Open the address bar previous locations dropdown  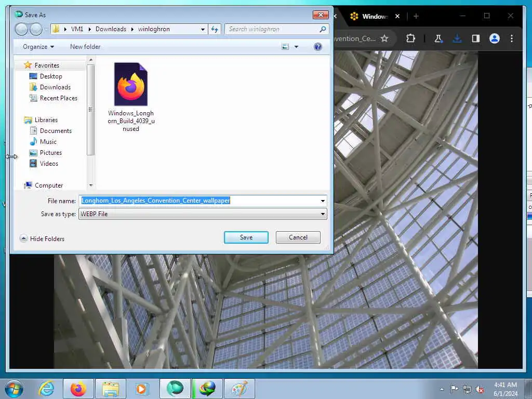pos(203,29)
